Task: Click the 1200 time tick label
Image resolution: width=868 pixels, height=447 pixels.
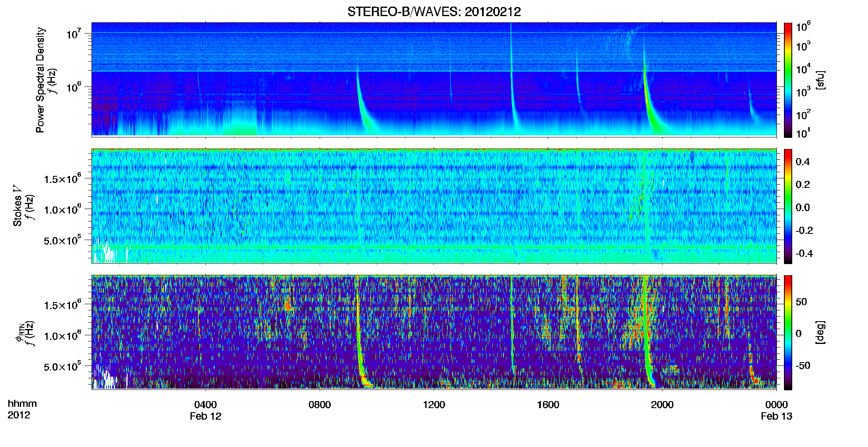Action: pos(434,404)
